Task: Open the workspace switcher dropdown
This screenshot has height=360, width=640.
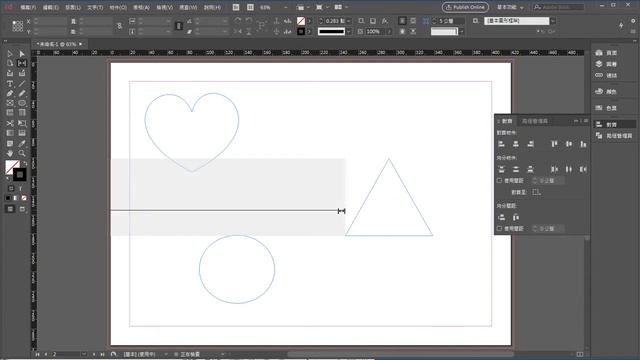Action: coord(510,7)
